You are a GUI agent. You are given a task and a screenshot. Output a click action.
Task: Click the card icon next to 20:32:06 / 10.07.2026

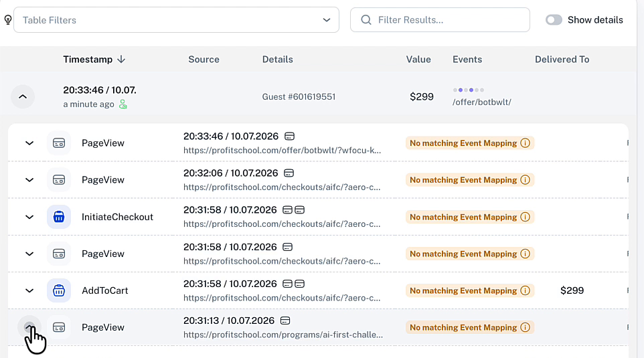coord(289,173)
